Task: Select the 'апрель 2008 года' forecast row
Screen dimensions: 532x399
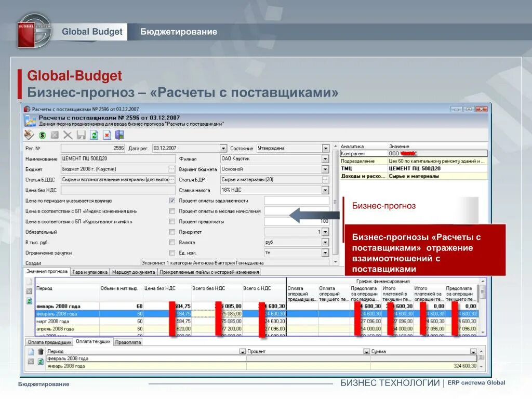Action: (x=161, y=328)
